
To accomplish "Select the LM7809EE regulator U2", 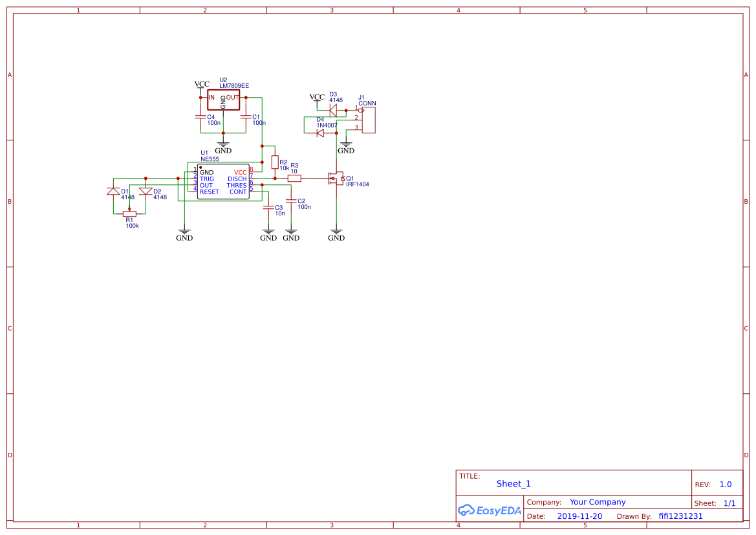I will (x=222, y=98).
